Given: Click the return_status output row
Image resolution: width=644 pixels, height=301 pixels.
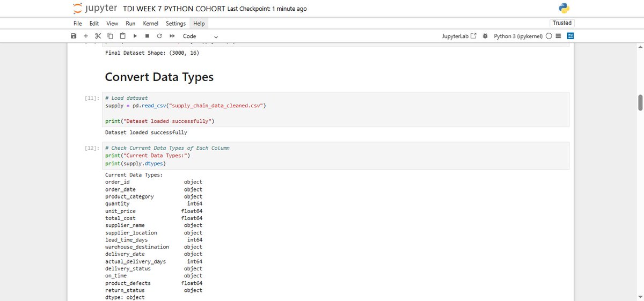Looking at the screenshot, I should click(x=153, y=290).
